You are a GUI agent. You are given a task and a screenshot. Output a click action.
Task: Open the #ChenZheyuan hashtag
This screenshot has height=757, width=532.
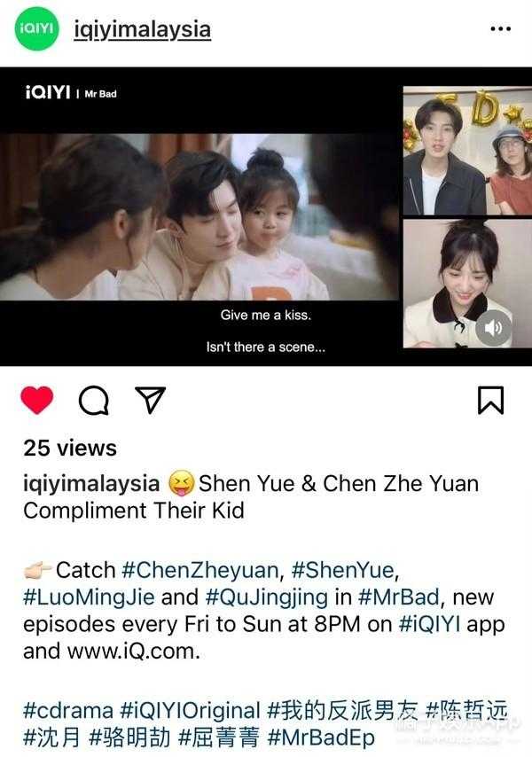(x=199, y=570)
